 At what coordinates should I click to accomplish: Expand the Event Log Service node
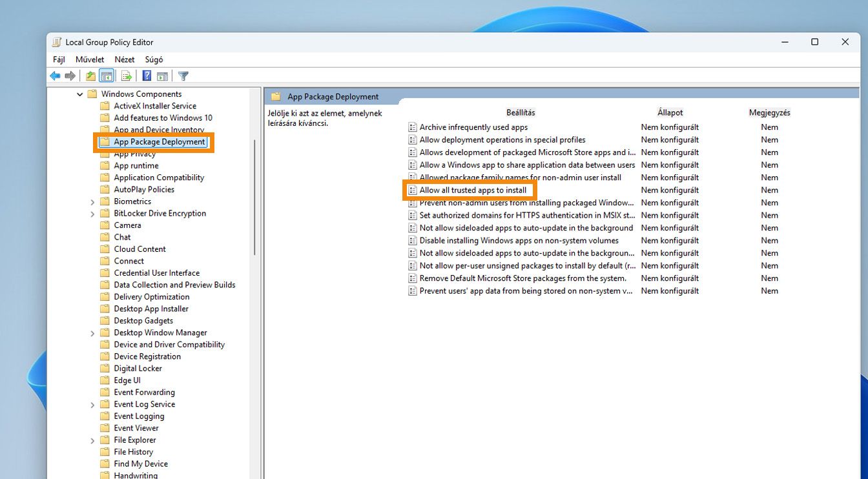(x=92, y=405)
